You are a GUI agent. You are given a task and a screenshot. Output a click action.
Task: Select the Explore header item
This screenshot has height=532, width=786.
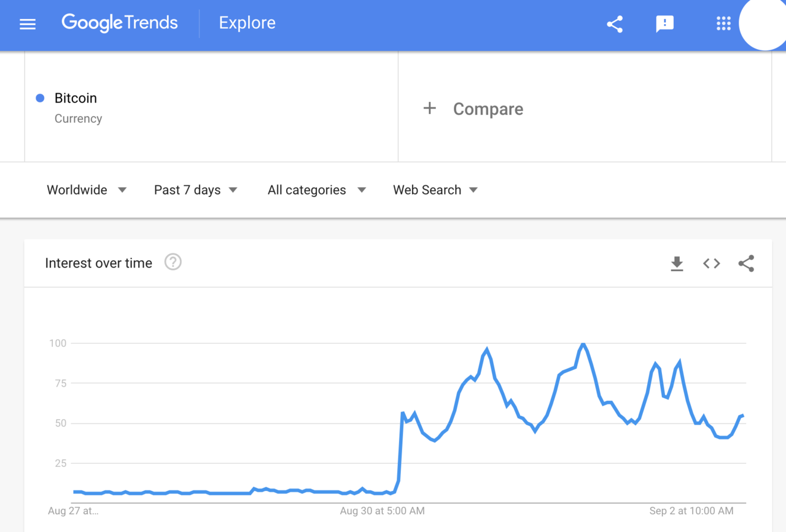247,23
